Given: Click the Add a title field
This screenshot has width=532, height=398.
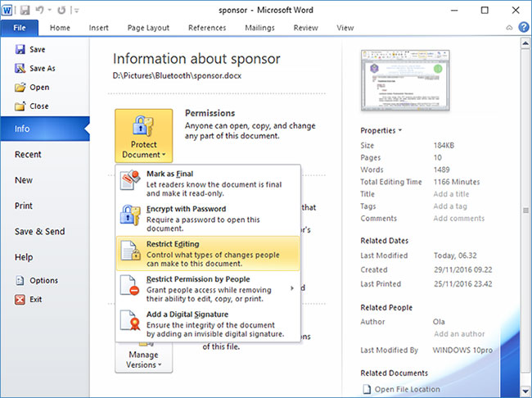Looking at the screenshot, I should click(x=451, y=194).
